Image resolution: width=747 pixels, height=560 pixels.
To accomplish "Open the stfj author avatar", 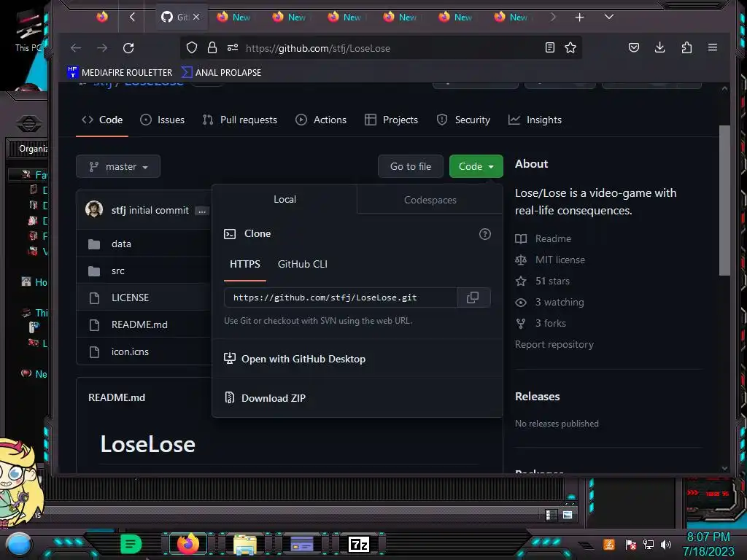I will [x=94, y=209].
